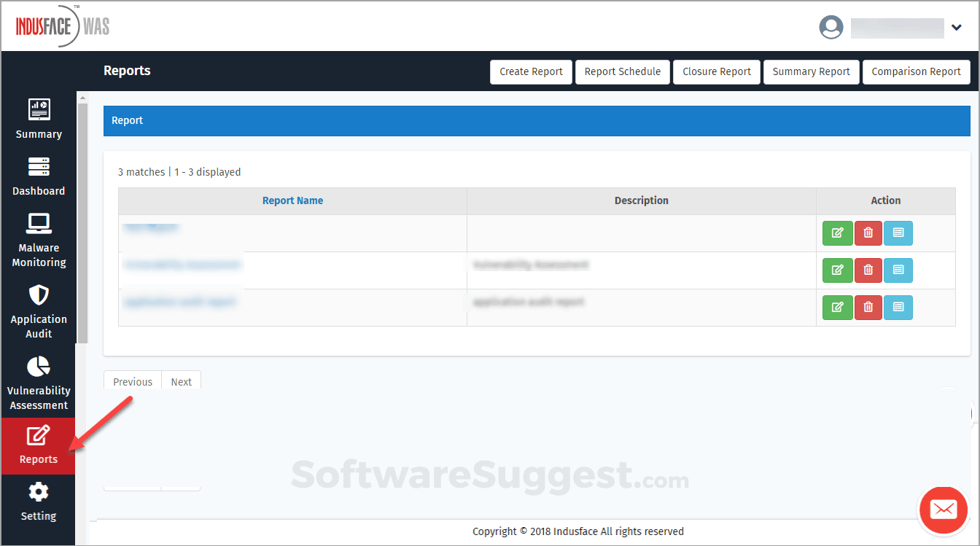Edit the first report in the list
This screenshot has width=980, height=546.
point(837,233)
